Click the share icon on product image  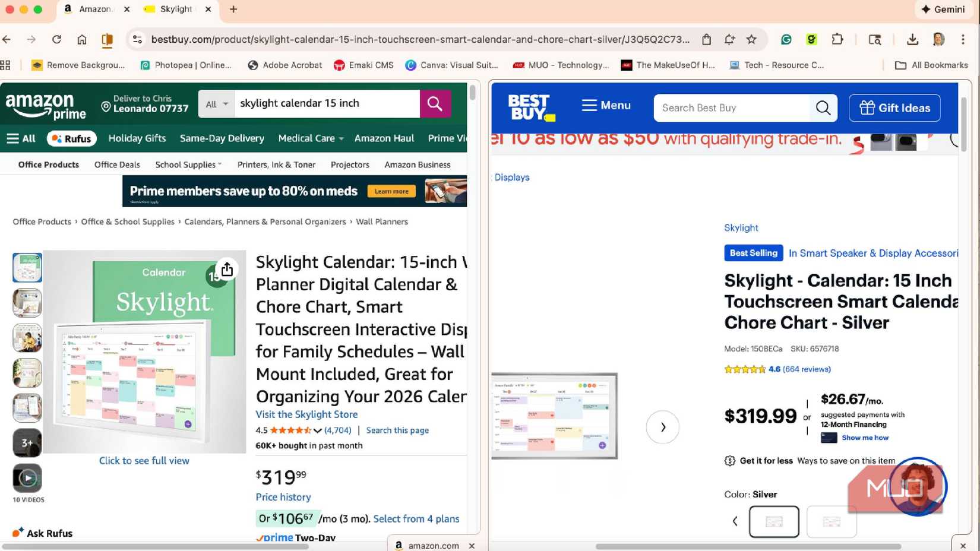coord(227,269)
